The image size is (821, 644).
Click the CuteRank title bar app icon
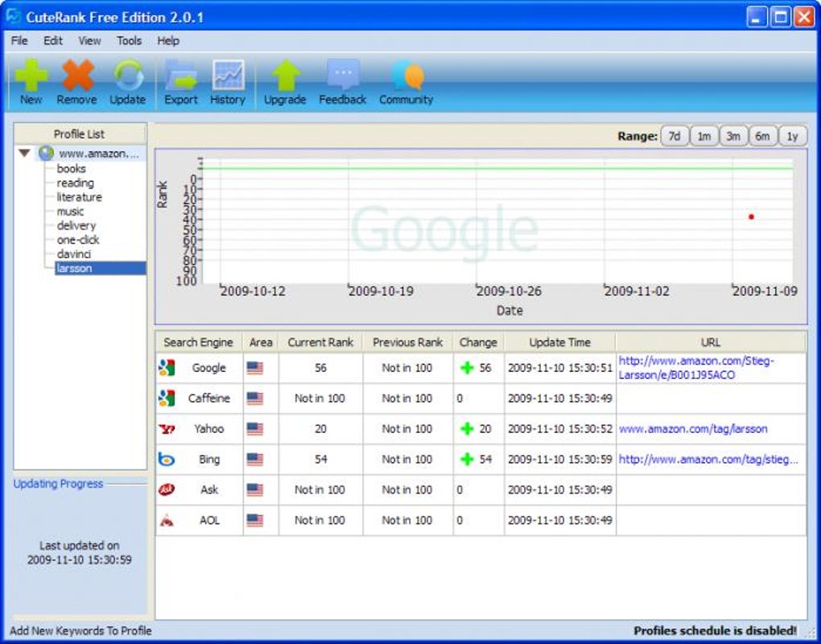pyautogui.click(x=13, y=16)
